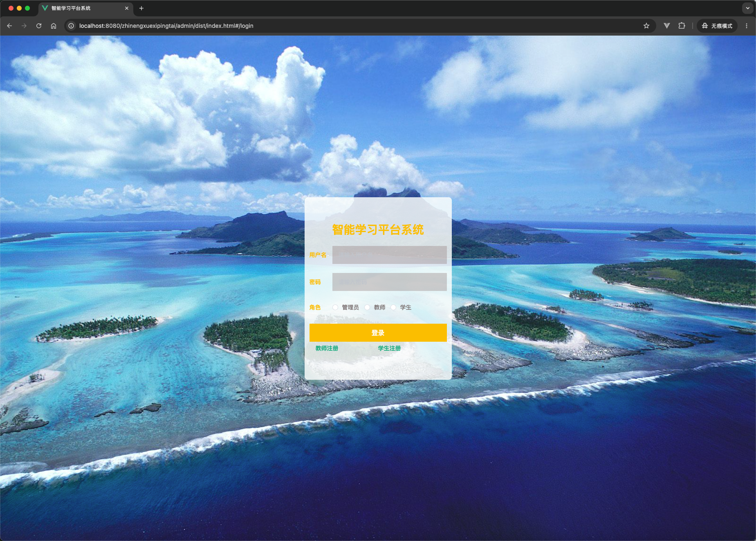Minimize the window with yellow button

click(19, 8)
